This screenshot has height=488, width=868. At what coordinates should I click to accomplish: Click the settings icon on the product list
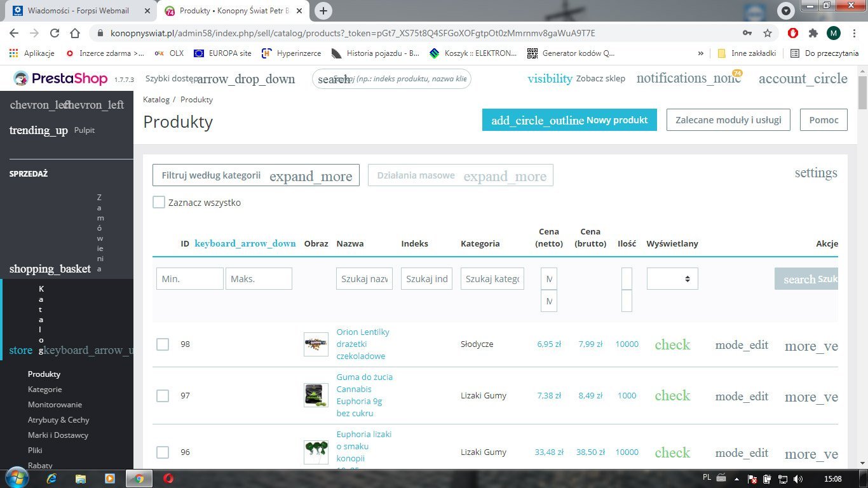tap(816, 173)
